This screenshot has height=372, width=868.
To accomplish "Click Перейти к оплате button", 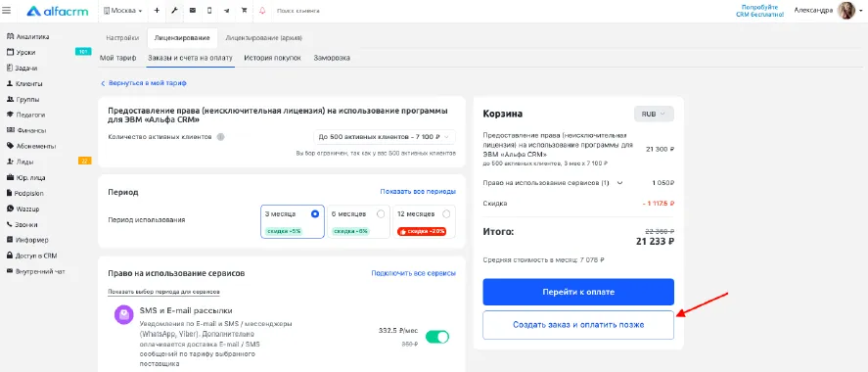I will click(578, 292).
